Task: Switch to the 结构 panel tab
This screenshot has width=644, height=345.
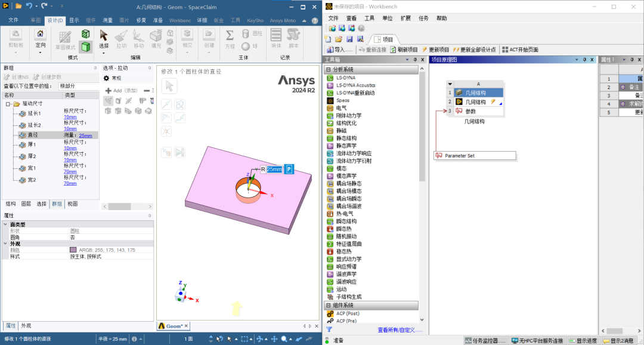Action: click(11, 204)
